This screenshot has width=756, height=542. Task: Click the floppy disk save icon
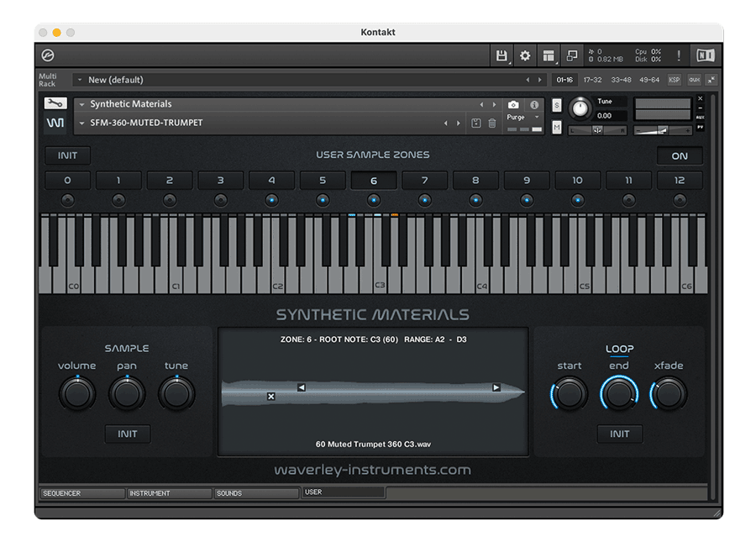click(x=501, y=56)
